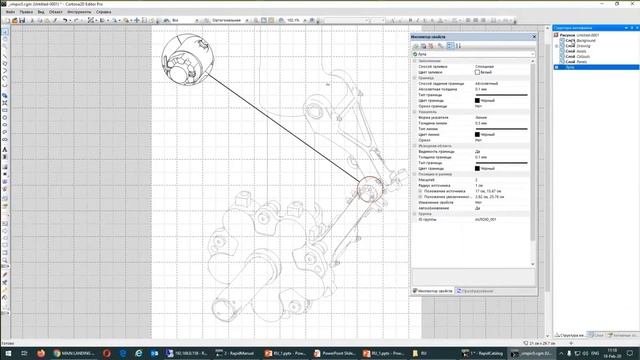
Task: Click the Redo arrow icon
Action: [x=76, y=20]
